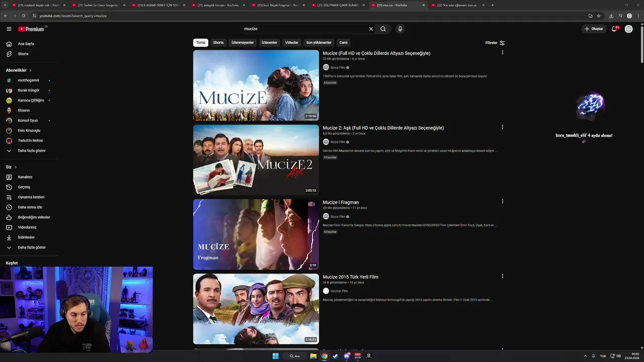This screenshot has width=644, height=362.
Task: Visit UpUzun Film channel
Action: coord(339,291)
